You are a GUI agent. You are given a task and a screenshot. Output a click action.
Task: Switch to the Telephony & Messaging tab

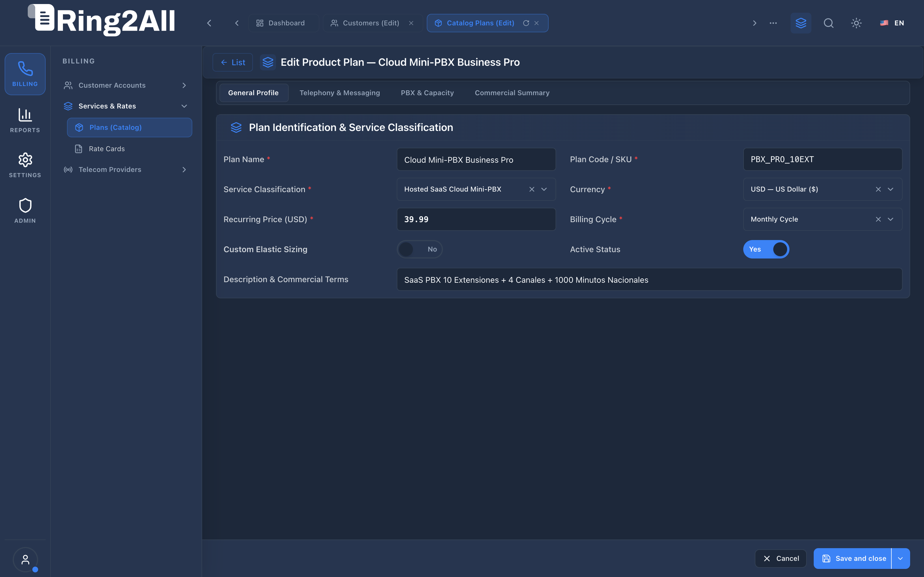[340, 93]
